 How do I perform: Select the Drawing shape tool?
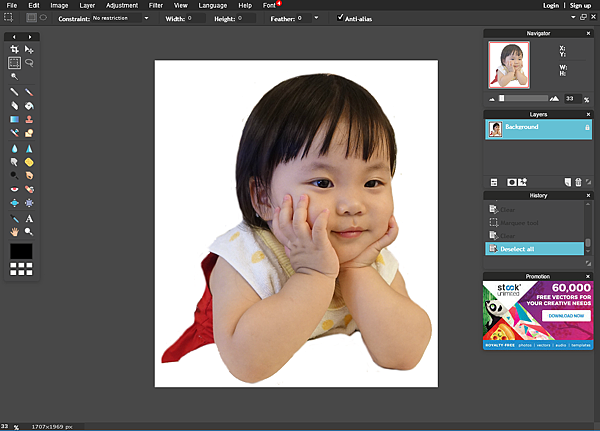pyautogui.click(x=29, y=133)
